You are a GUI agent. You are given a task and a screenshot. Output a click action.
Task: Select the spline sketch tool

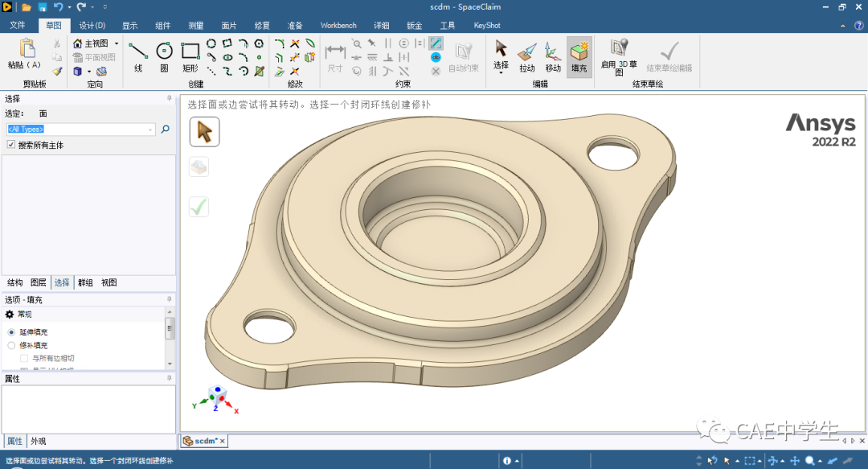click(x=227, y=71)
